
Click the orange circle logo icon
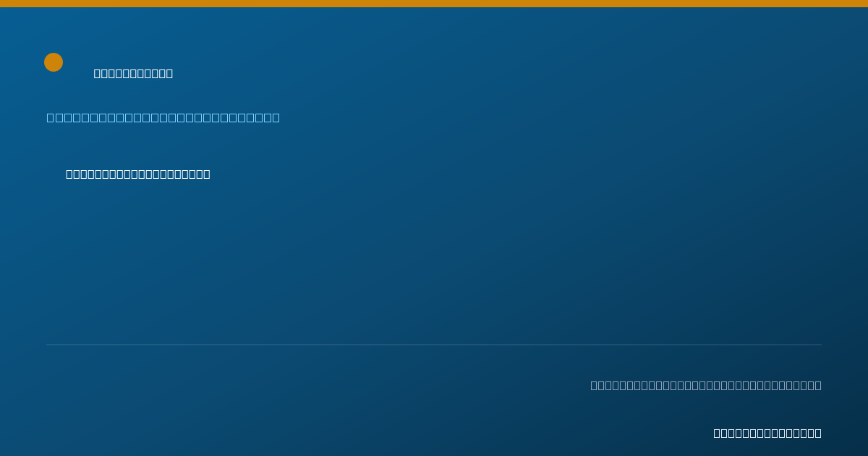54,62
